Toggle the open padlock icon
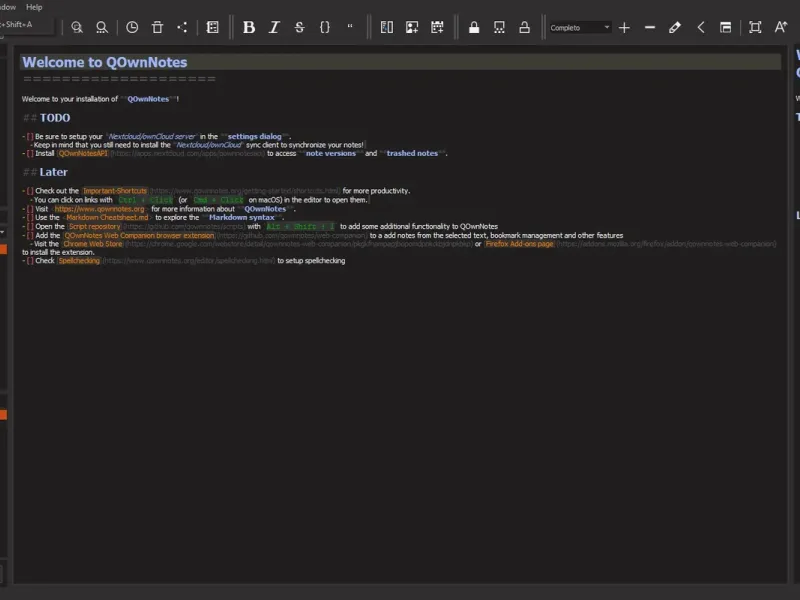This screenshot has height=600, width=800. tap(524, 27)
